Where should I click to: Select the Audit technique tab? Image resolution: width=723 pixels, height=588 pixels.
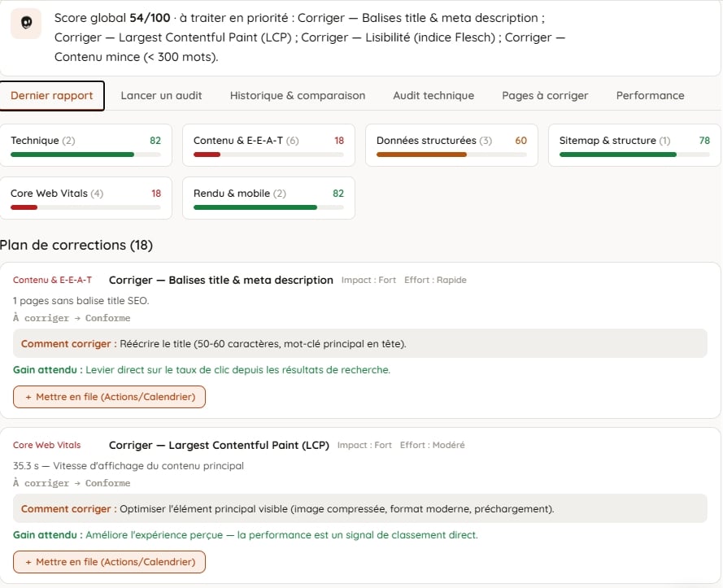[433, 95]
